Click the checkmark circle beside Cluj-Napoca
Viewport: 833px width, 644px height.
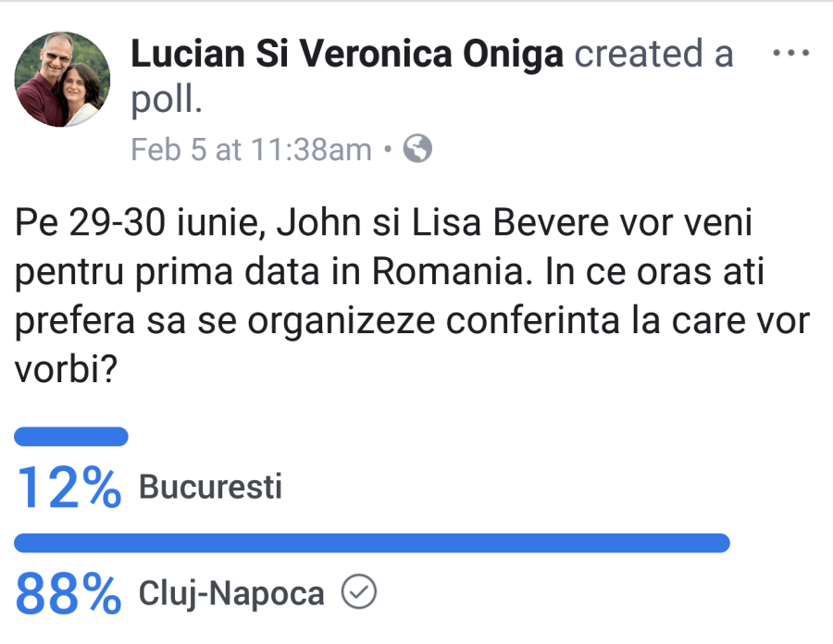tap(359, 593)
